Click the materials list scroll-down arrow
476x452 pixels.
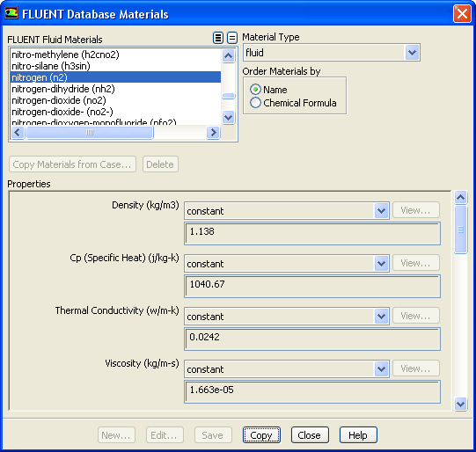(x=228, y=117)
